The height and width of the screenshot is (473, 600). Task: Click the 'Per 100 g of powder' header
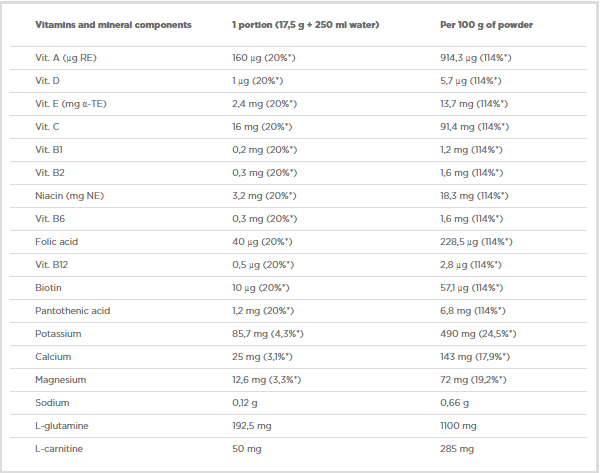470,24
